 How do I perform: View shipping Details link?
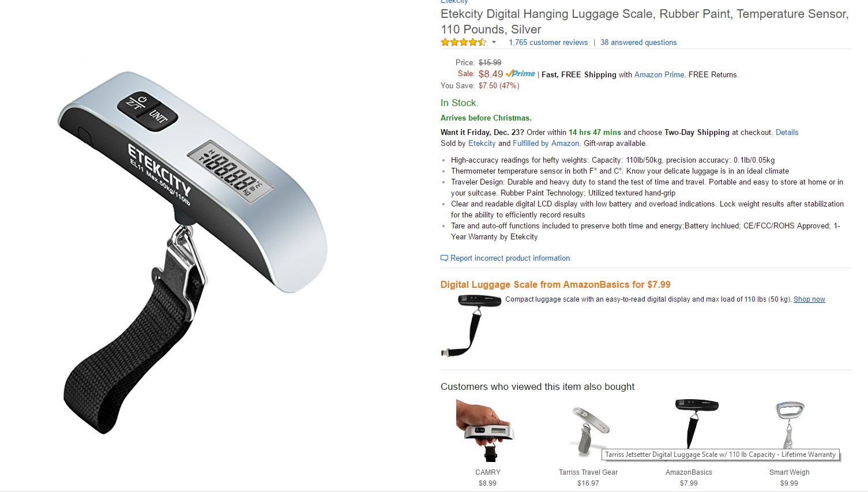(x=787, y=132)
